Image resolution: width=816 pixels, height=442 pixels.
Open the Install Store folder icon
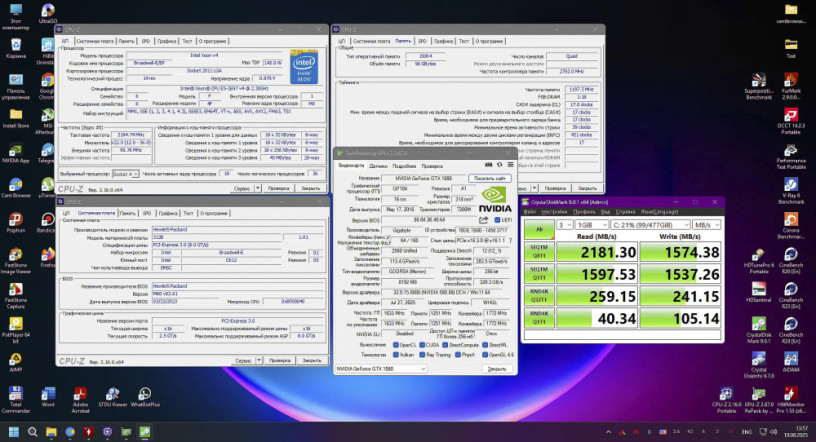click(x=16, y=119)
